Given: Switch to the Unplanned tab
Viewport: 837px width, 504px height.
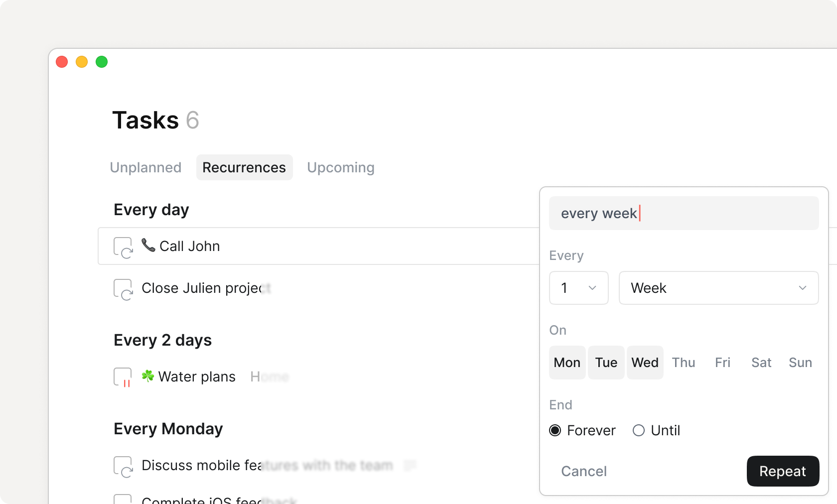Looking at the screenshot, I should (x=145, y=167).
